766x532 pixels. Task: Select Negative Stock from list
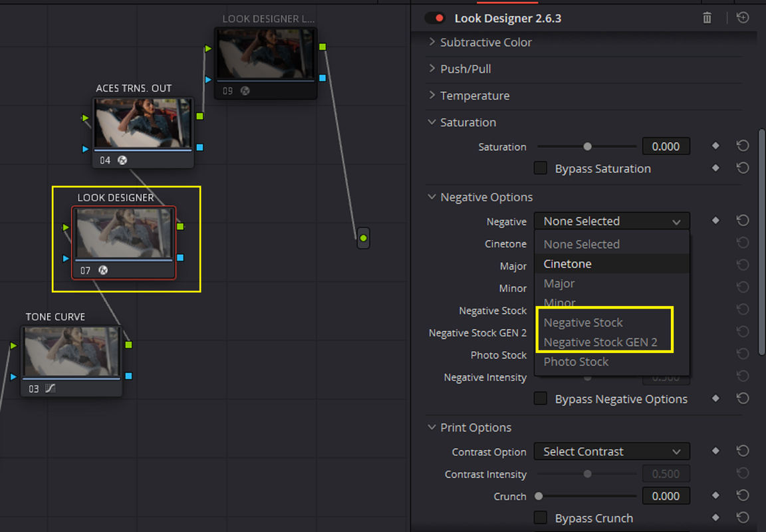tap(612, 323)
